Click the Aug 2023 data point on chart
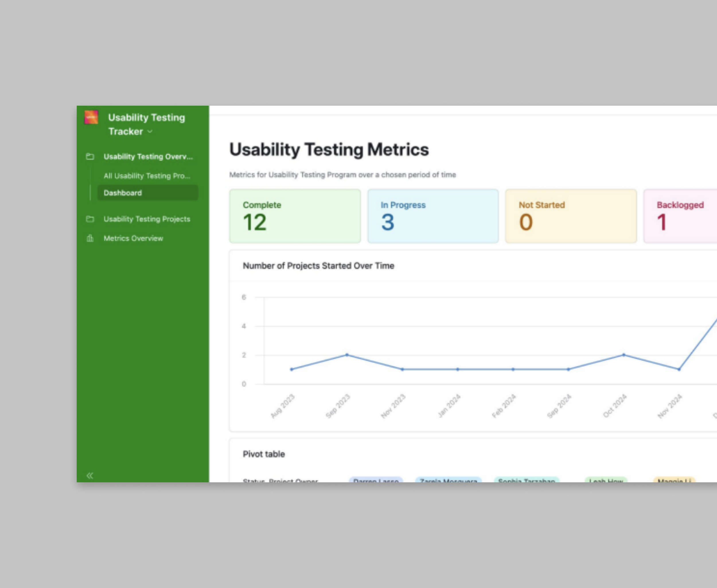This screenshot has width=717, height=588. (x=291, y=369)
